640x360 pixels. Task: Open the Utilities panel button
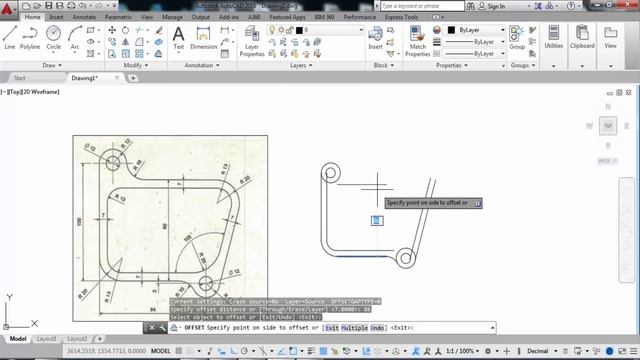[x=553, y=38]
